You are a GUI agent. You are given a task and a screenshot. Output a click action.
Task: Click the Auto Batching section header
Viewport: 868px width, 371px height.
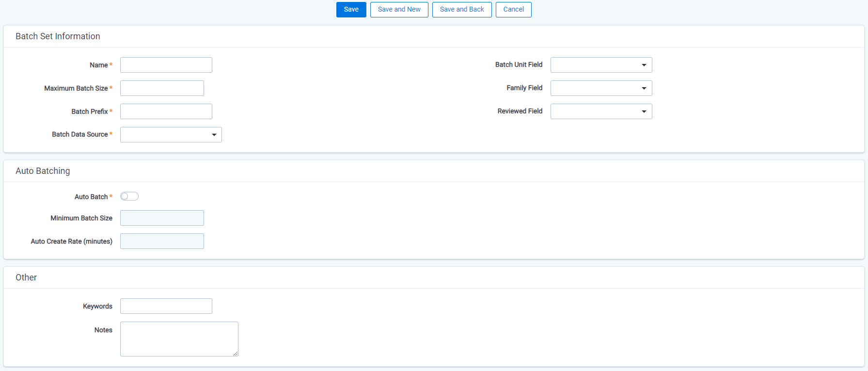[x=43, y=171]
